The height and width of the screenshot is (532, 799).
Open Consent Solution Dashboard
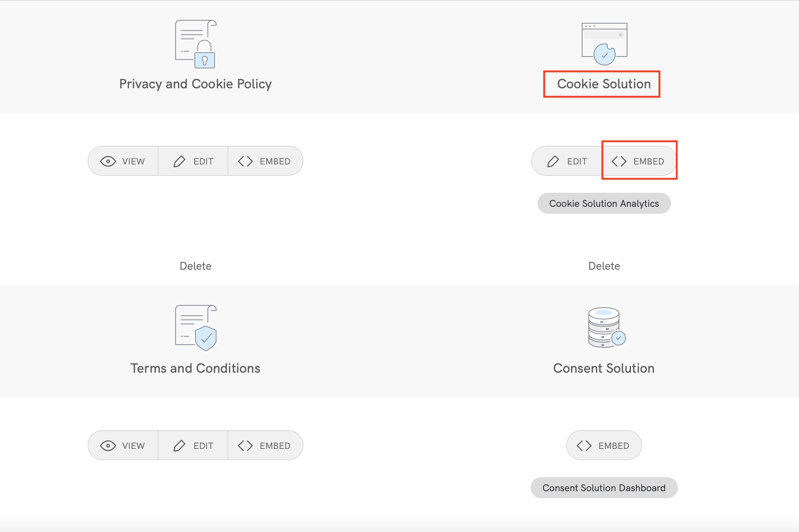point(603,487)
